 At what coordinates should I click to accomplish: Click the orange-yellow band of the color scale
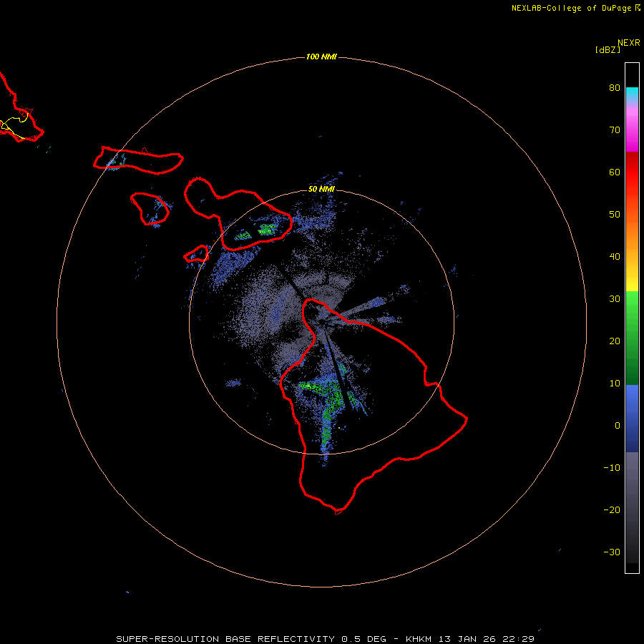tap(632, 246)
